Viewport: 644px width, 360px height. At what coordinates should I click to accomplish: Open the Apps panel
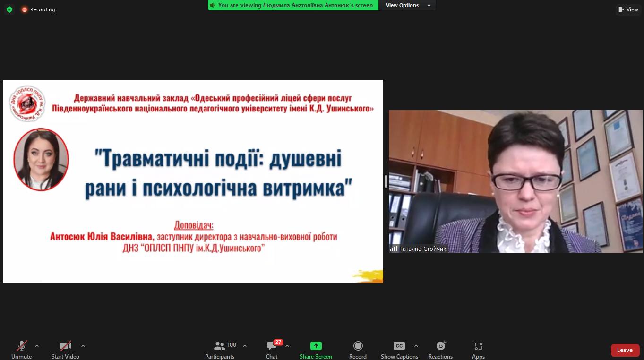pyautogui.click(x=478, y=350)
